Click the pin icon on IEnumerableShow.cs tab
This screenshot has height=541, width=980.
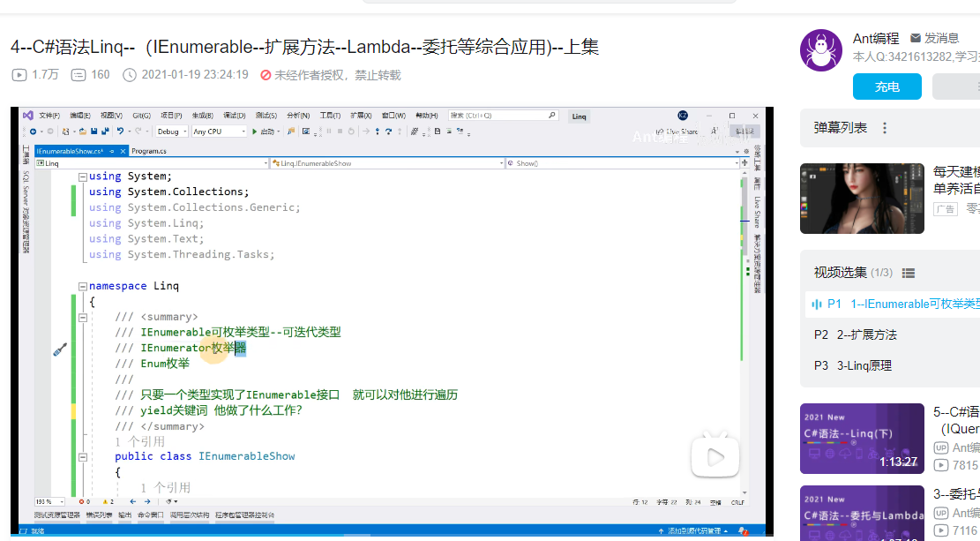(112, 151)
